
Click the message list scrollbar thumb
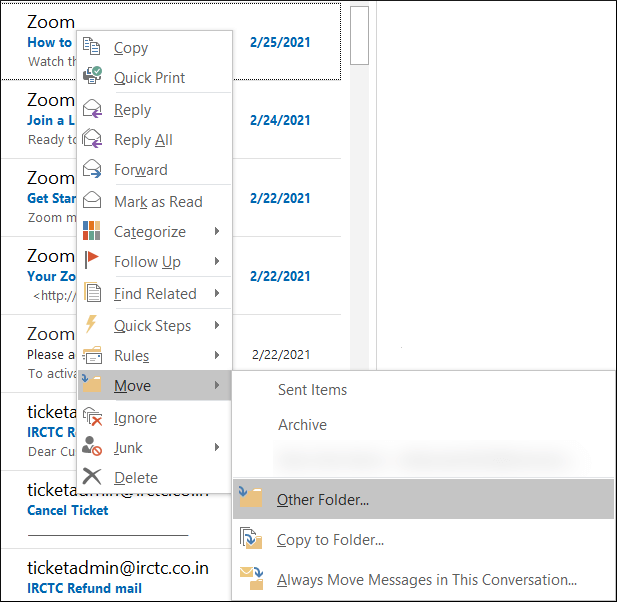click(x=359, y=35)
